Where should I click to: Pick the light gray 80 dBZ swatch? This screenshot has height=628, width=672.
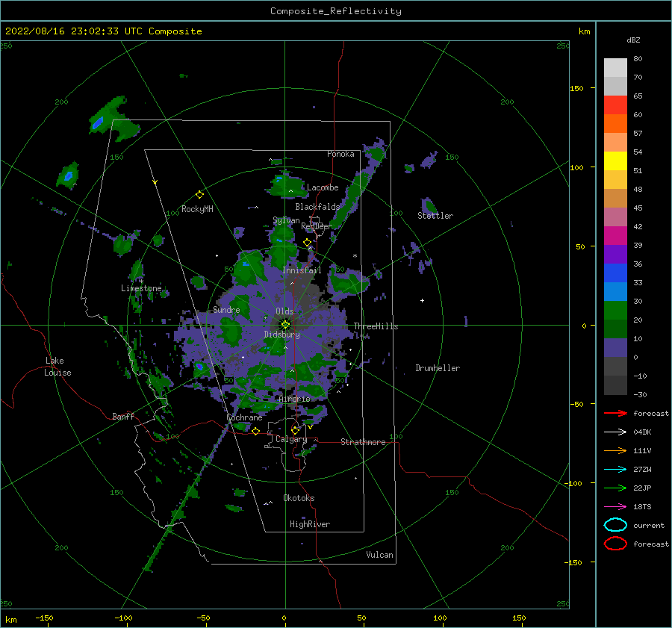tap(615, 67)
